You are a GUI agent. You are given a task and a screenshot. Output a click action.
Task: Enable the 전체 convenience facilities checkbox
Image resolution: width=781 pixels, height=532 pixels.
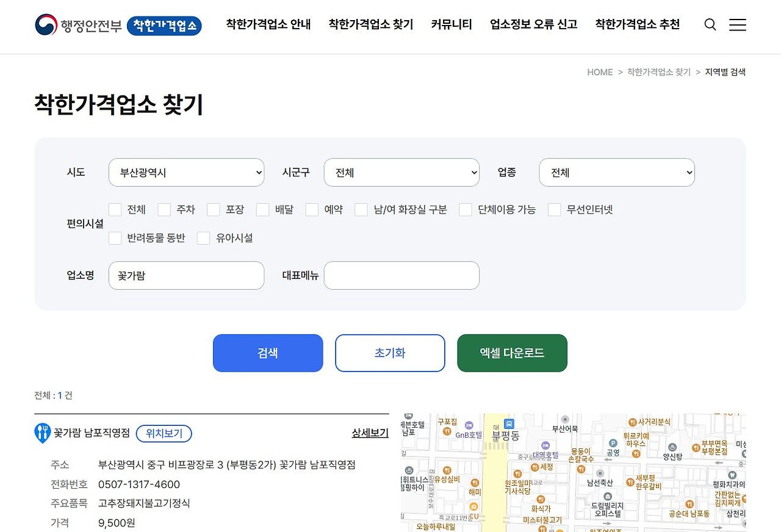pos(115,209)
